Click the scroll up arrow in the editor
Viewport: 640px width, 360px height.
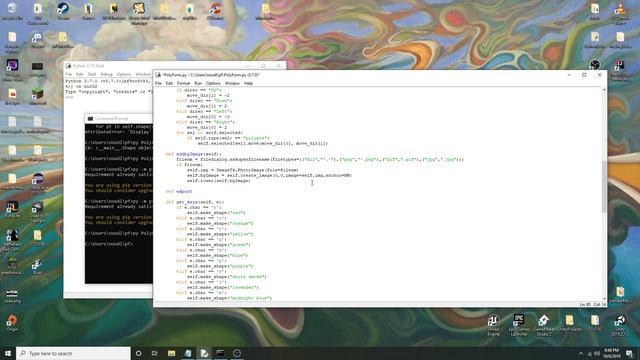click(604, 90)
